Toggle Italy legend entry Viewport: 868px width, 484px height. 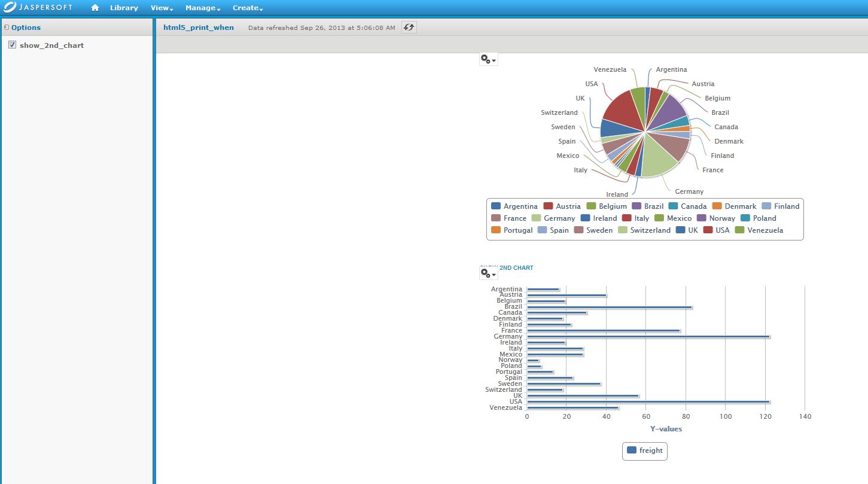(636, 218)
